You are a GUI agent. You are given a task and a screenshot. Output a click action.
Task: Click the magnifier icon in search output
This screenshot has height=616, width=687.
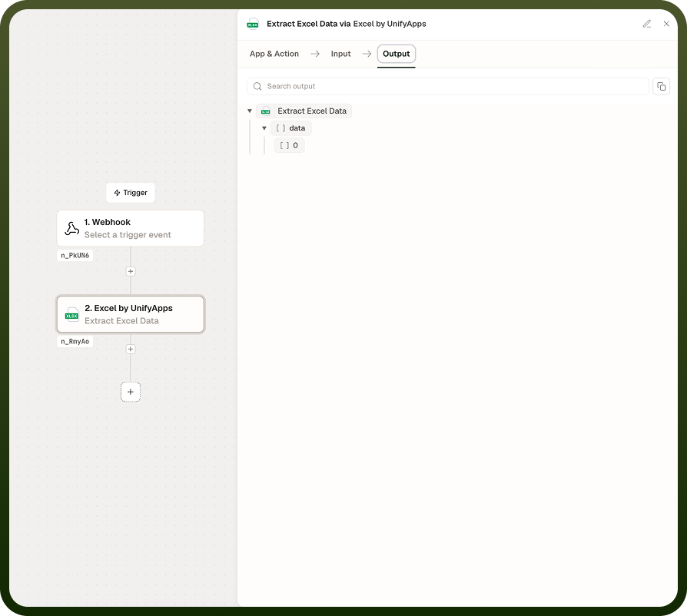tap(257, 86)
